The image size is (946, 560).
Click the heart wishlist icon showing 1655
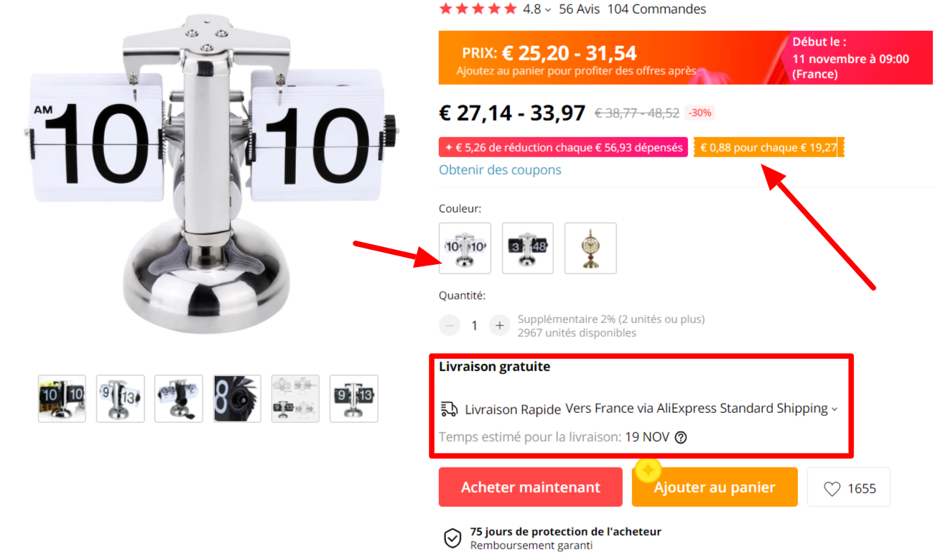click(x=832, y=489)
